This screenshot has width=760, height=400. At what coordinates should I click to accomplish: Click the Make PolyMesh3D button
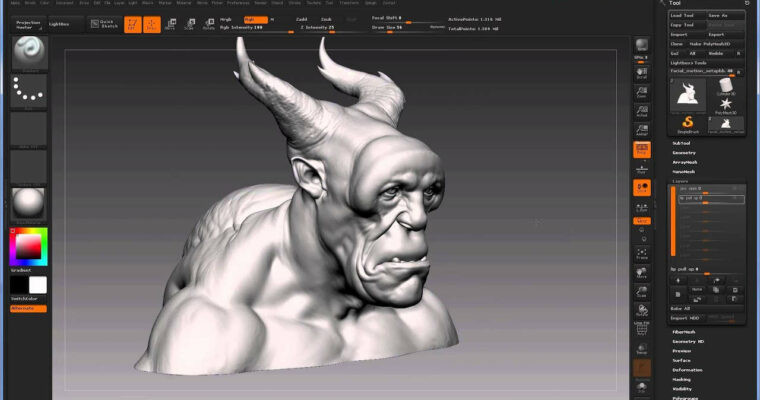click(716, 44)
